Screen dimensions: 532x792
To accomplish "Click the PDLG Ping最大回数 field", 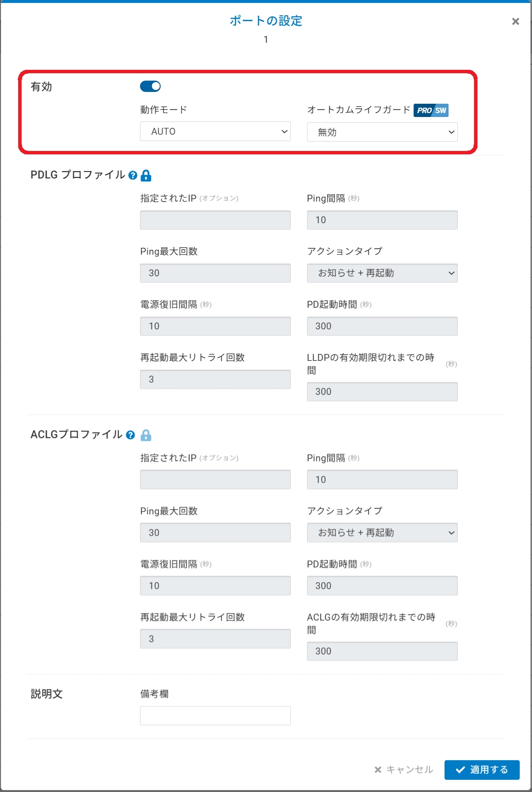I will (215, 273).
